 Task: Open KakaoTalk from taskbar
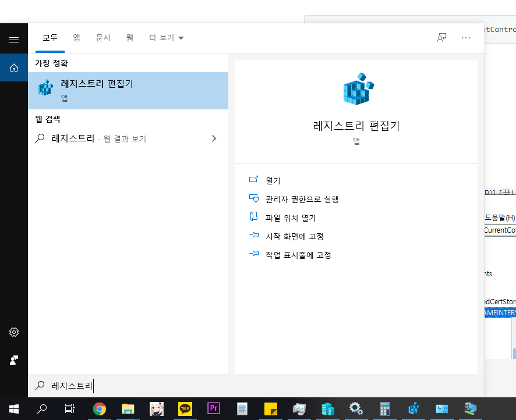tap(185, 409)
